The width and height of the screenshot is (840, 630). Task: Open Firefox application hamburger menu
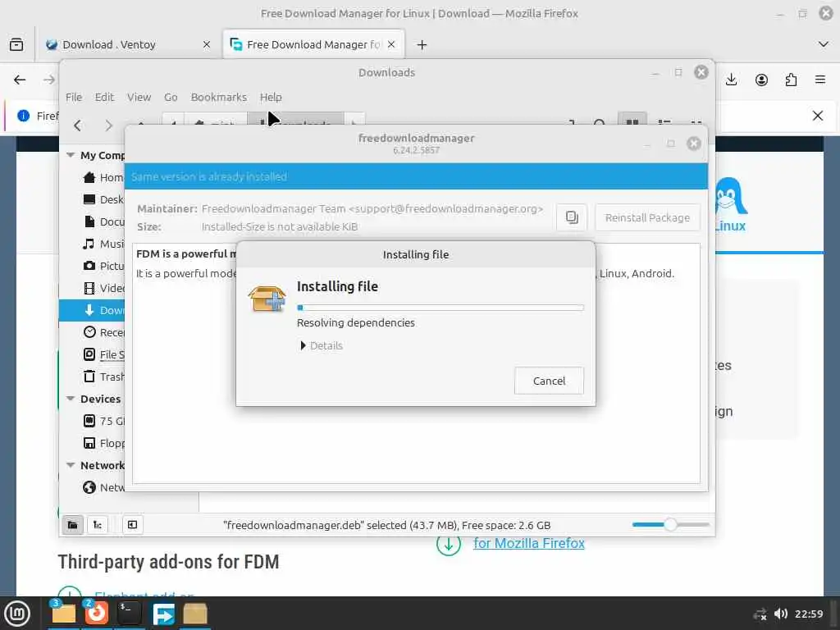(820, 80)
